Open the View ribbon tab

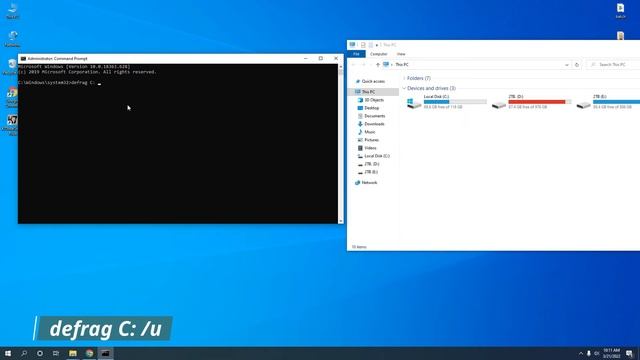pyautogui.click(x=401, y=54)
